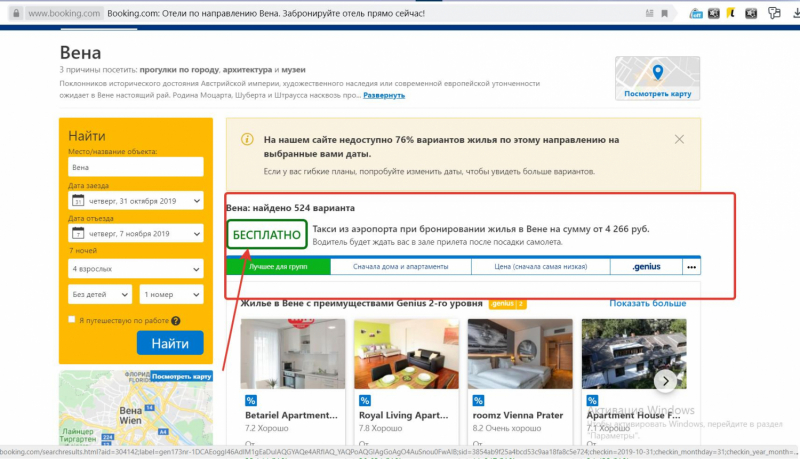This screenshot has width=800, height=459.
Task: Open the Betariel Apartment photo
Action: point(293,354)
